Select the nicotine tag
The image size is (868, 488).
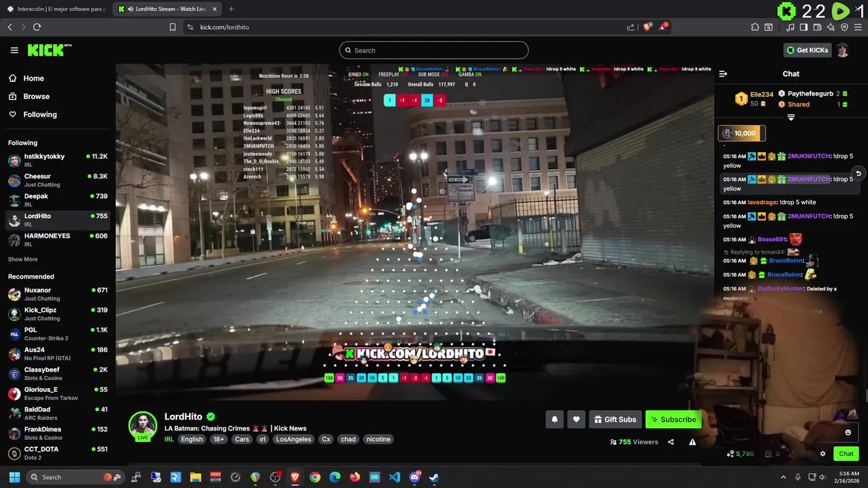(x=378, y=439)
